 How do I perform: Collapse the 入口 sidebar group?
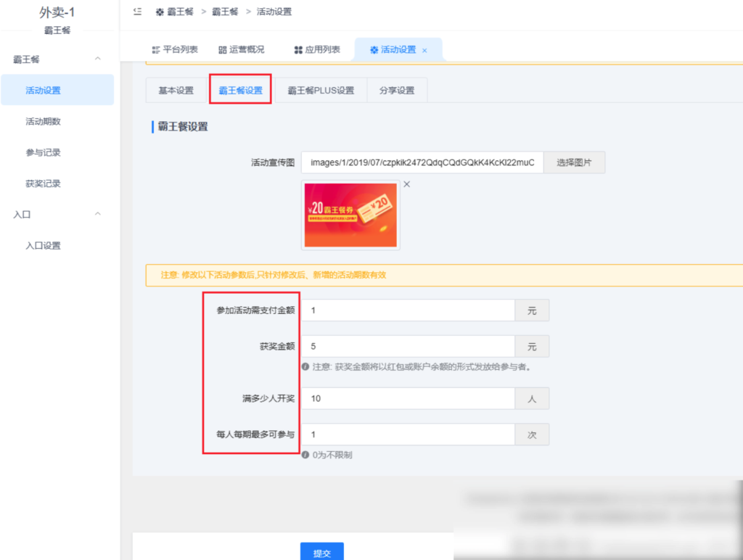(98, 215)
